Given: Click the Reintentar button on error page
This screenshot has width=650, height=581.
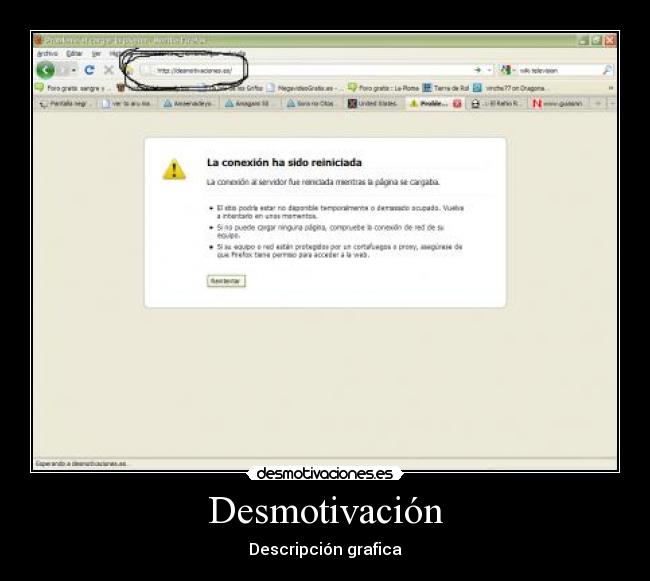Looking at the screenshot, I should click(226, 281).
